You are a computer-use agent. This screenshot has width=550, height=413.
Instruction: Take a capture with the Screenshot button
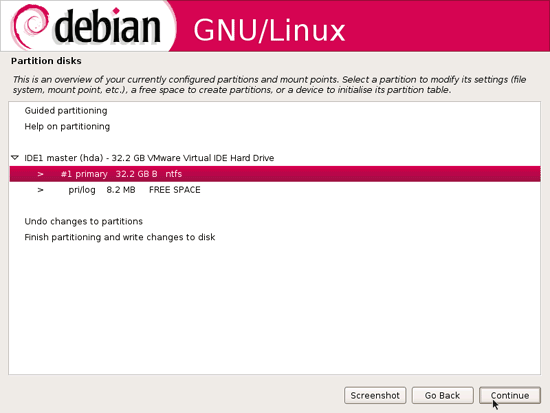click(375, 395)
